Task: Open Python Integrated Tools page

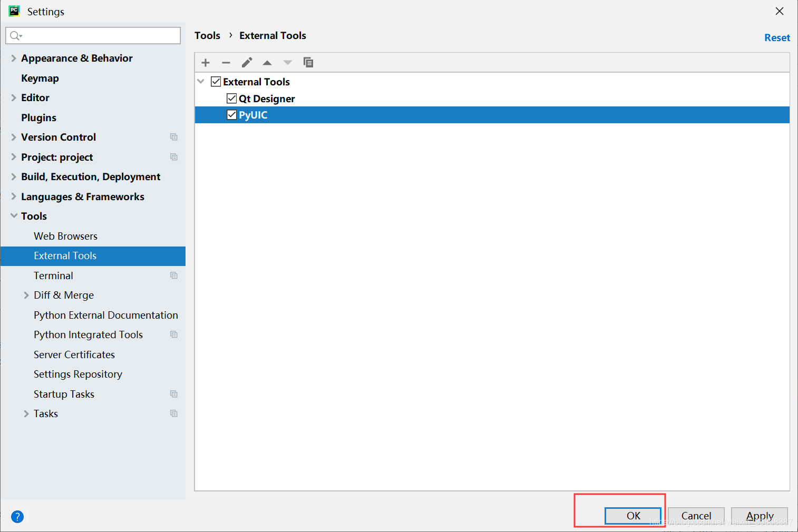Action: click(88, 334)
